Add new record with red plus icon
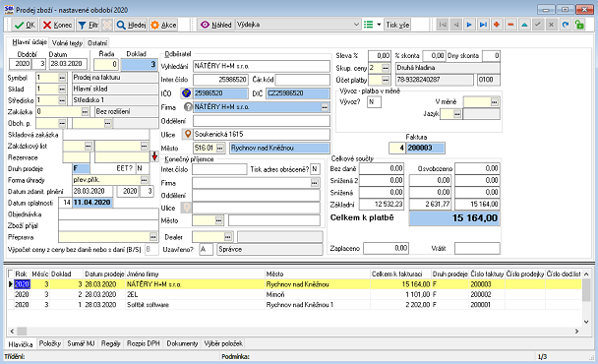598x364 pixels. click(497, 25)
